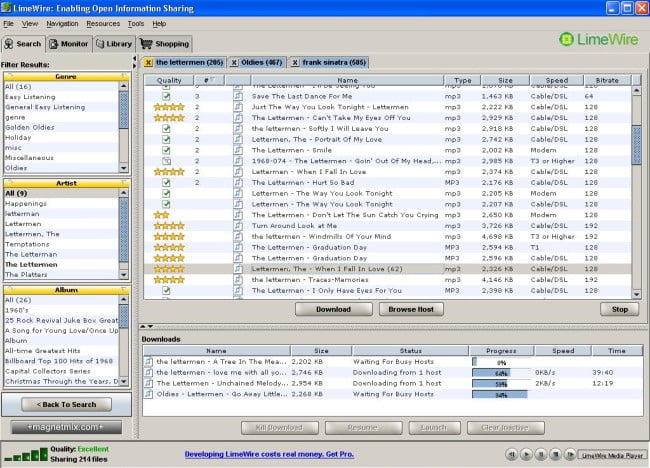The image size is (650, 468).
Task: Click music note icon for Save The Last Dance For Me
Action: tap(238, 96)
